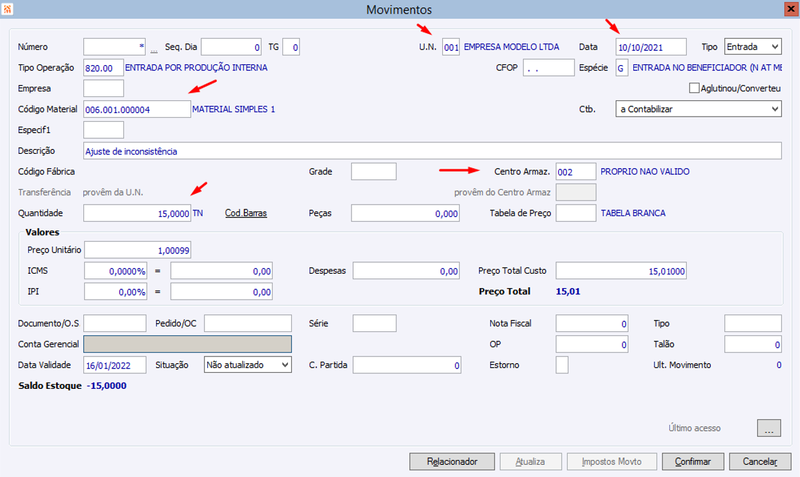The image size is (800, 477).
Task: Focus the Tabela de Preço field
Action: click(576, 213)
